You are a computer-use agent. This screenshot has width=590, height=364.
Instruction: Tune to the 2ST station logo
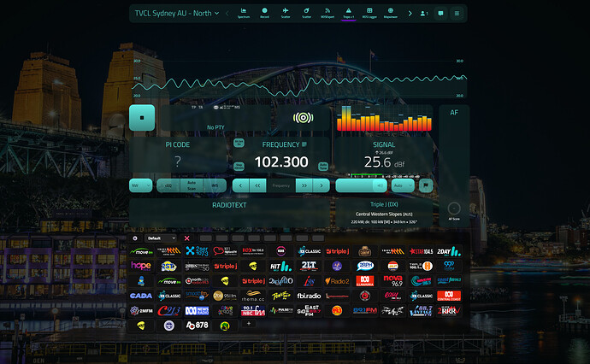click(169, 266)
